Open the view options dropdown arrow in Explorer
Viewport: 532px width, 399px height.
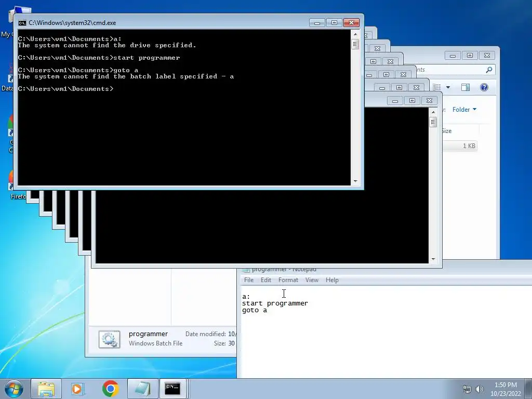coord(448,87)
